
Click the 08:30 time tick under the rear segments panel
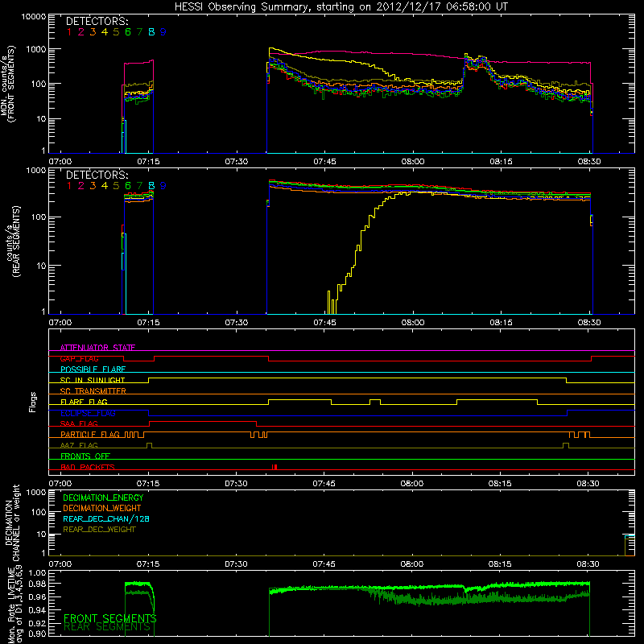coord(589,323)
